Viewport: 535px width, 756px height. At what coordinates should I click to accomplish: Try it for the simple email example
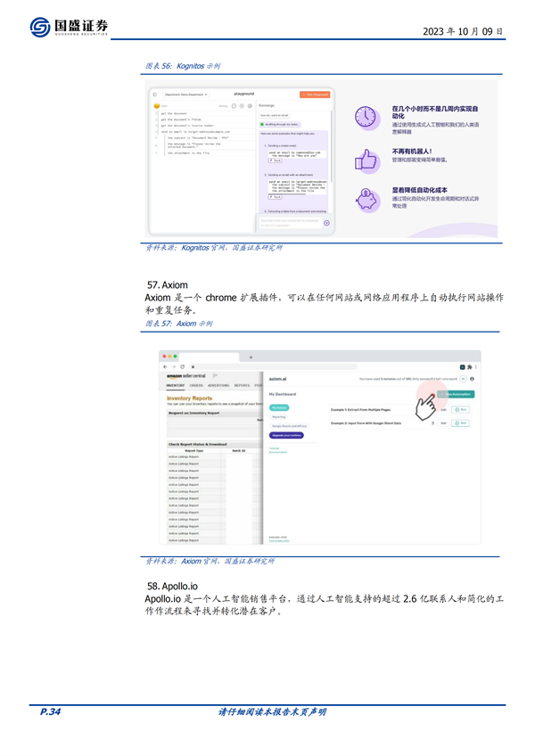click(275, 160)
